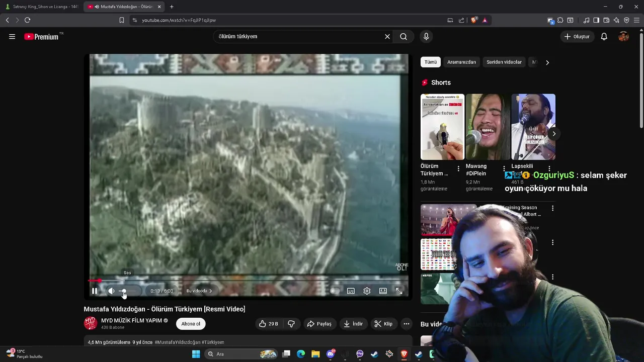644x362 pixels.
Task: Open the browser main menu
Action: [636, 20]
